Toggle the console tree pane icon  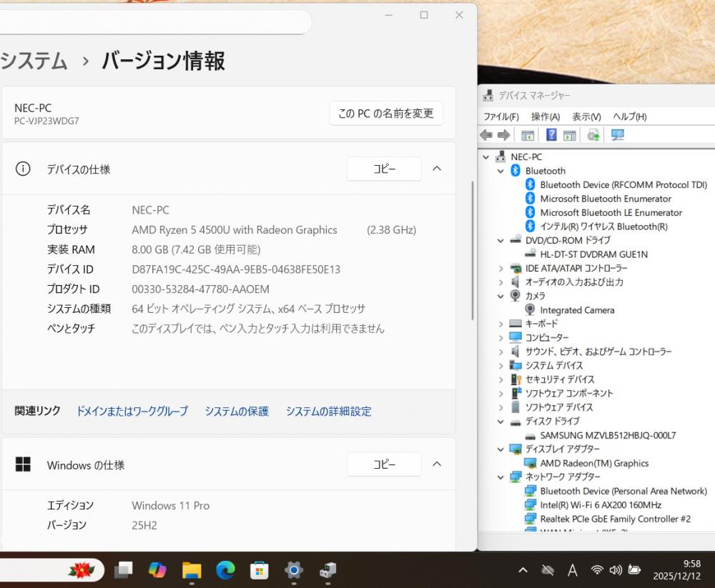pyautogui.click(x=528, y=135)
